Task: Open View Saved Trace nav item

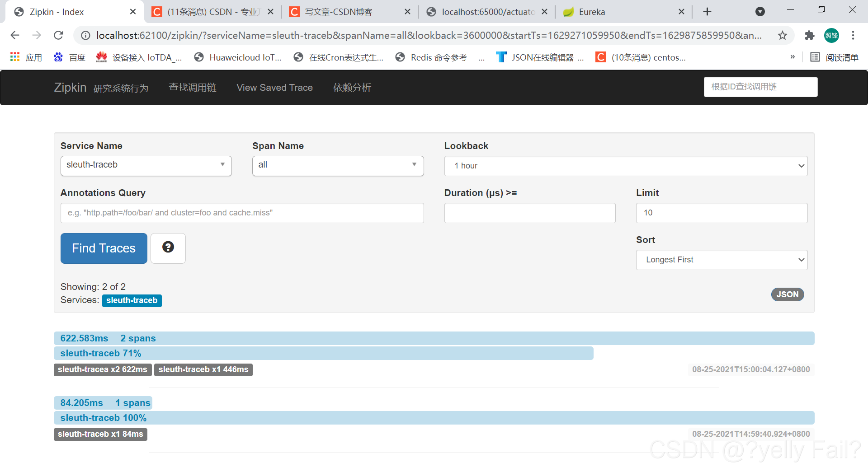Action: pyautogui.click(x=275, y=88)
